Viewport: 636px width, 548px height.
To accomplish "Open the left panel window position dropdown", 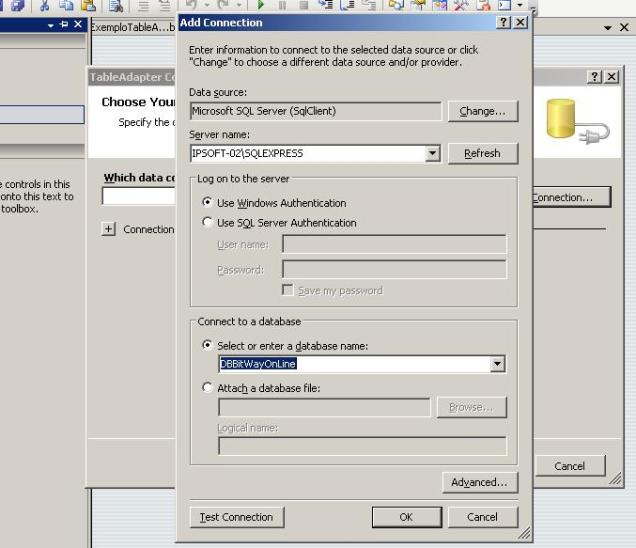I will [51, 25].
